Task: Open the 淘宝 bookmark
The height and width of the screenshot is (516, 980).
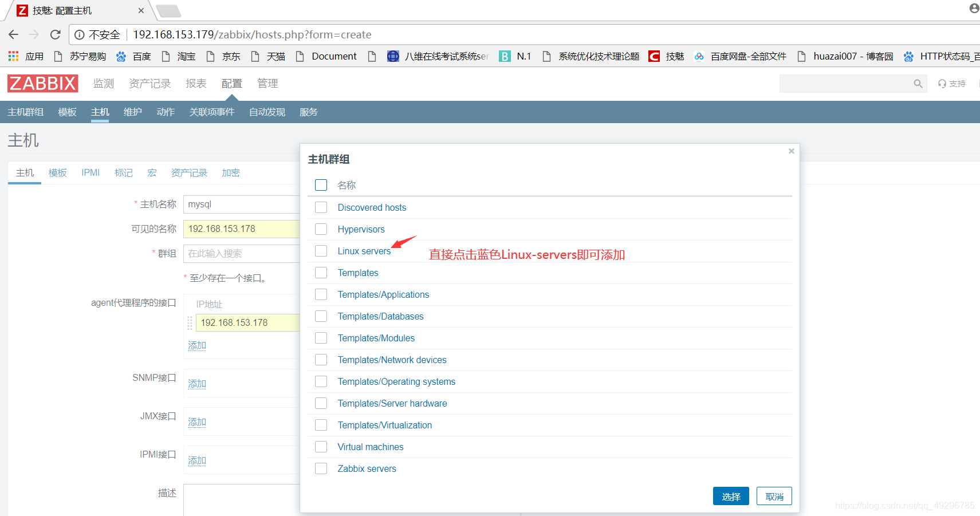Action: 179,56
